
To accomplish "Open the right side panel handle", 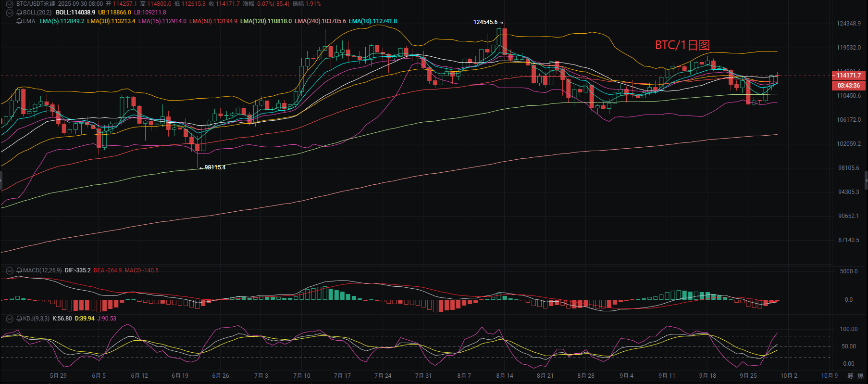I will click(x=866, y=180).
